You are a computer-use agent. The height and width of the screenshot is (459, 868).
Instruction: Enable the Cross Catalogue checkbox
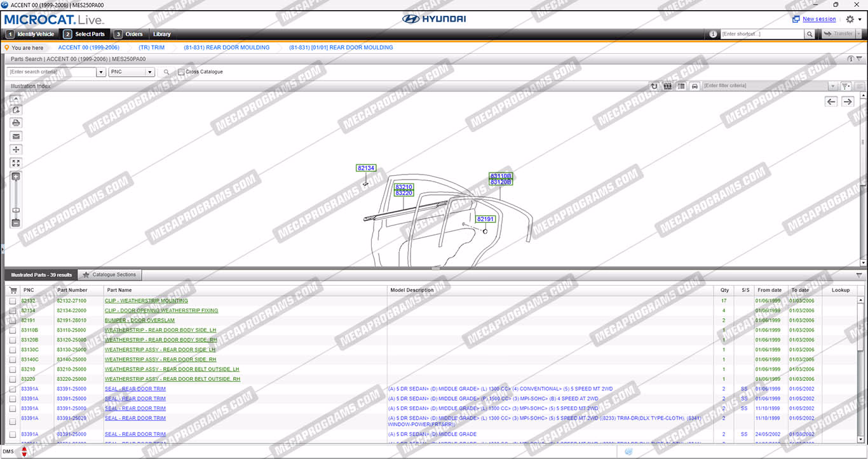[182, 72]
